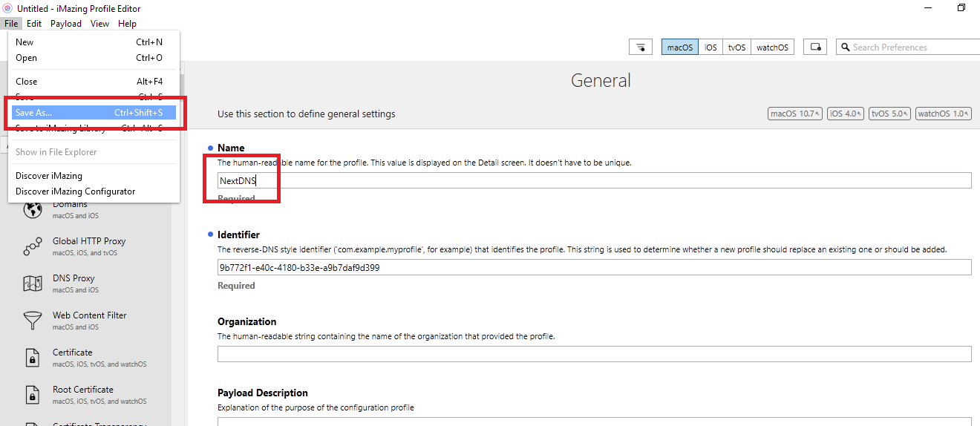Click the magnifier icon in Search Preferences
Screen dimensions: 980x426
(x=845, y=47)
